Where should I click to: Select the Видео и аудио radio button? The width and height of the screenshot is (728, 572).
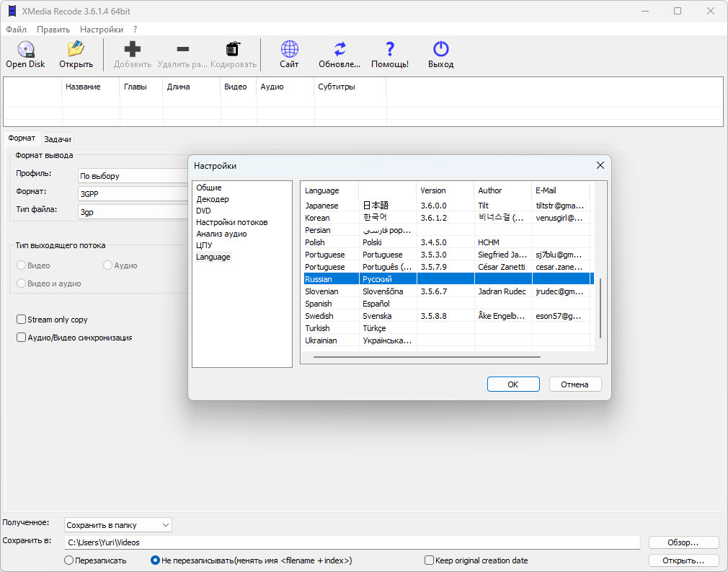click(x=21, y=283)
